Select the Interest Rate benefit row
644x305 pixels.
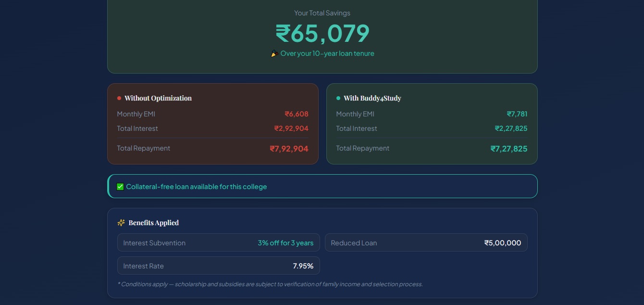pyautogui.click(x=218, y=266)
